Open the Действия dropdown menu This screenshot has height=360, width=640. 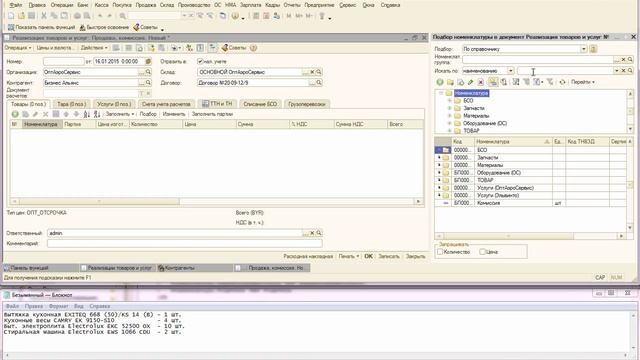(94, 48)
